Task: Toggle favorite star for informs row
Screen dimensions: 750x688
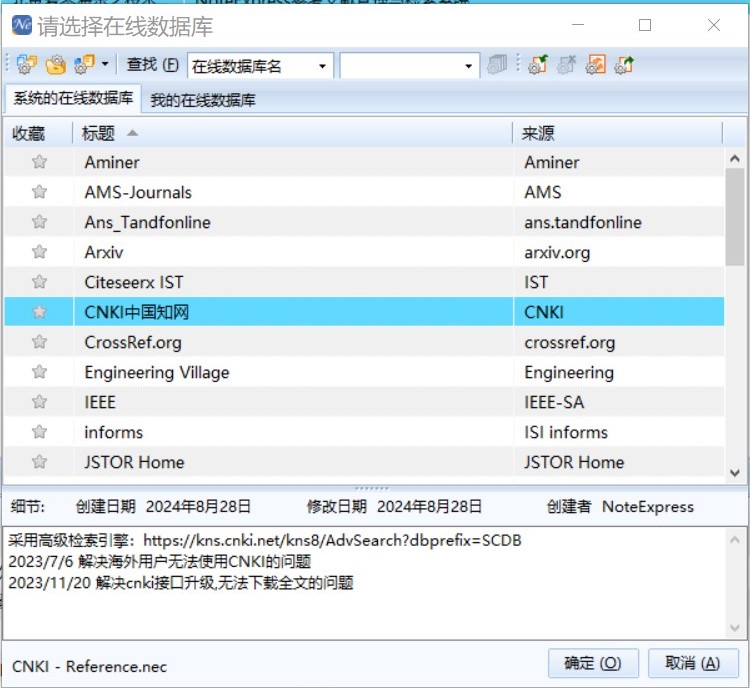Action: 39,432
